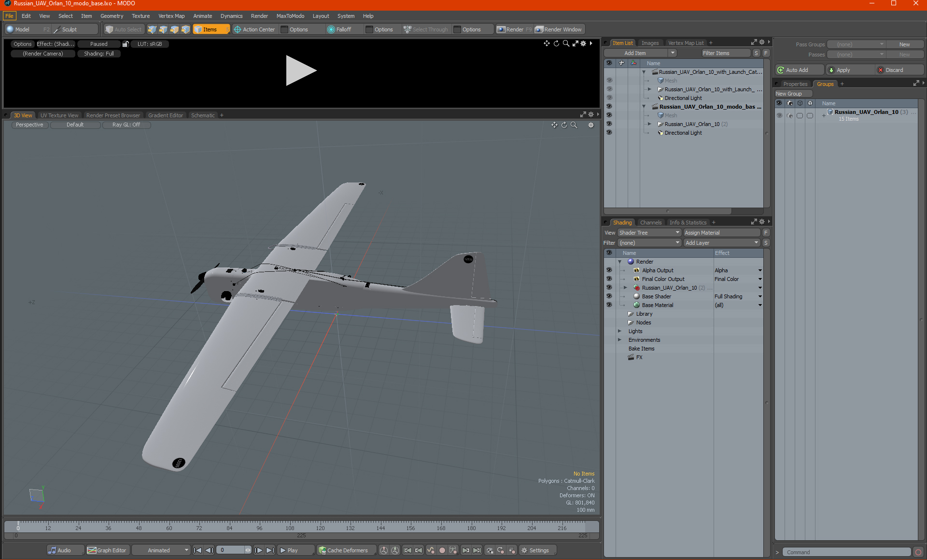Toggle visibility of Directional Light under modo_bas scene
The height and width of the screenshot is (560, 927).
[609, 133]
